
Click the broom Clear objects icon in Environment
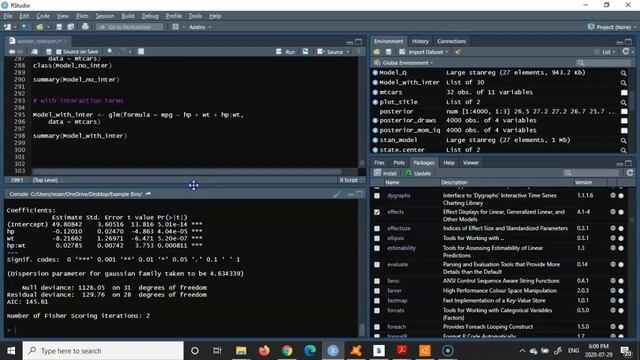(x=458, y=52)
